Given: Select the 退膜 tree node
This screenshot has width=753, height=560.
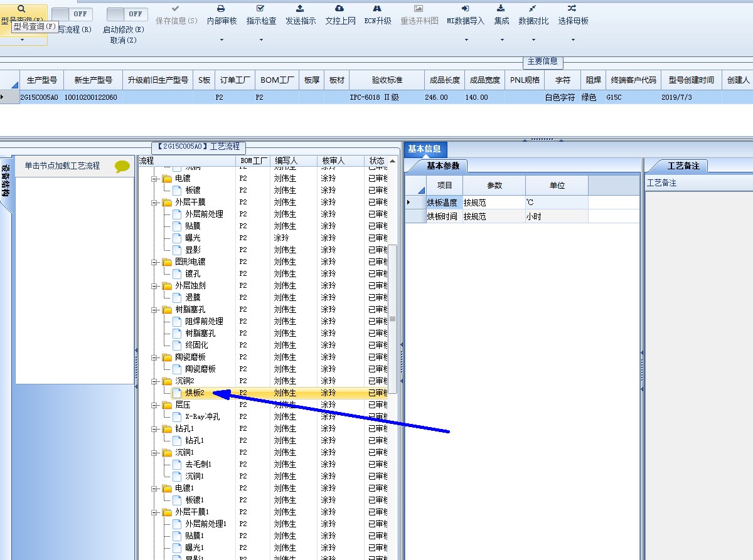Looking at the screenshot, I should coord(193,298).
